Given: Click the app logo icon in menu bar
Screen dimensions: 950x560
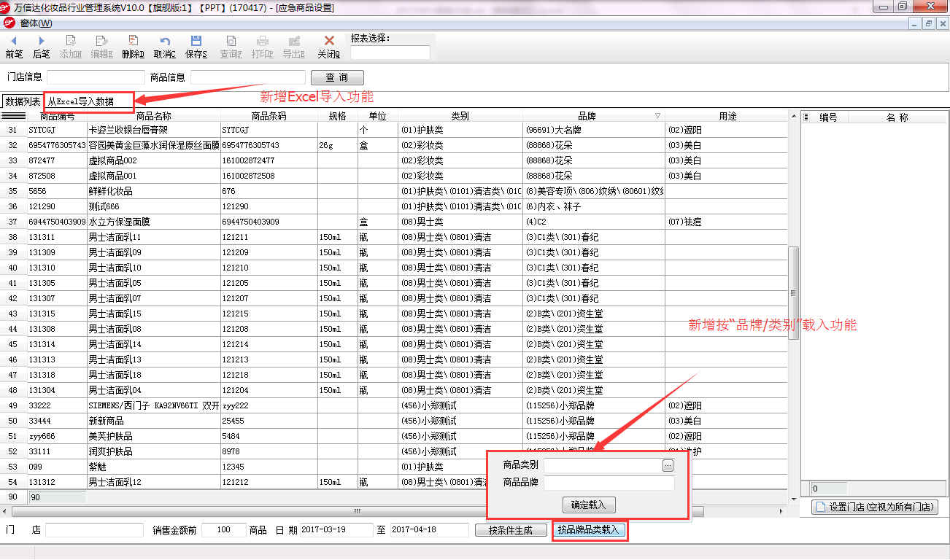Looking at the screenshot, I should click(9, 23).
